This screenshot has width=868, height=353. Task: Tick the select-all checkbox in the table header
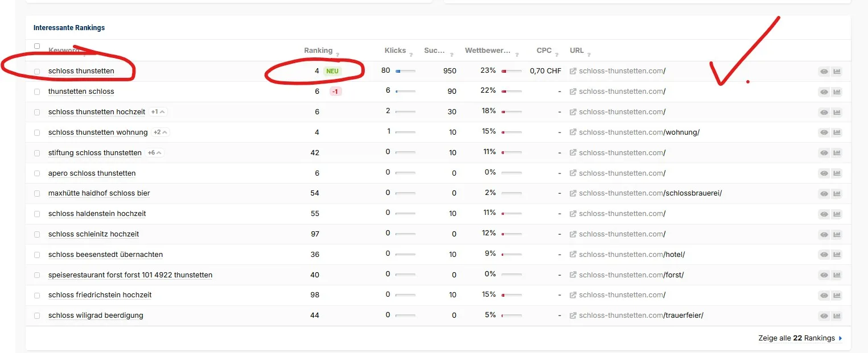[x=37, y=46]
